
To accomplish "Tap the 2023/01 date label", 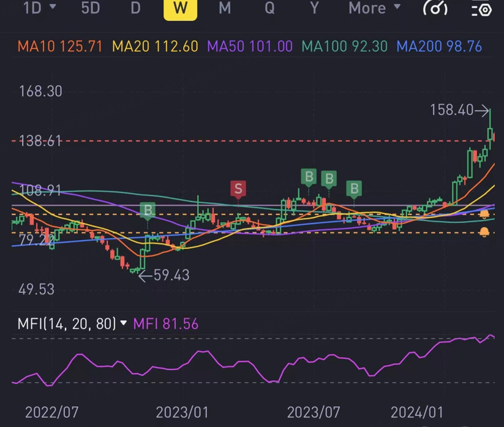I will coord(182,412).
